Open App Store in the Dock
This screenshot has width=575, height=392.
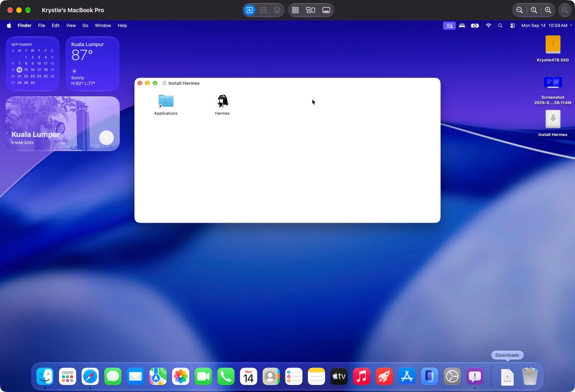pos(407,376)
